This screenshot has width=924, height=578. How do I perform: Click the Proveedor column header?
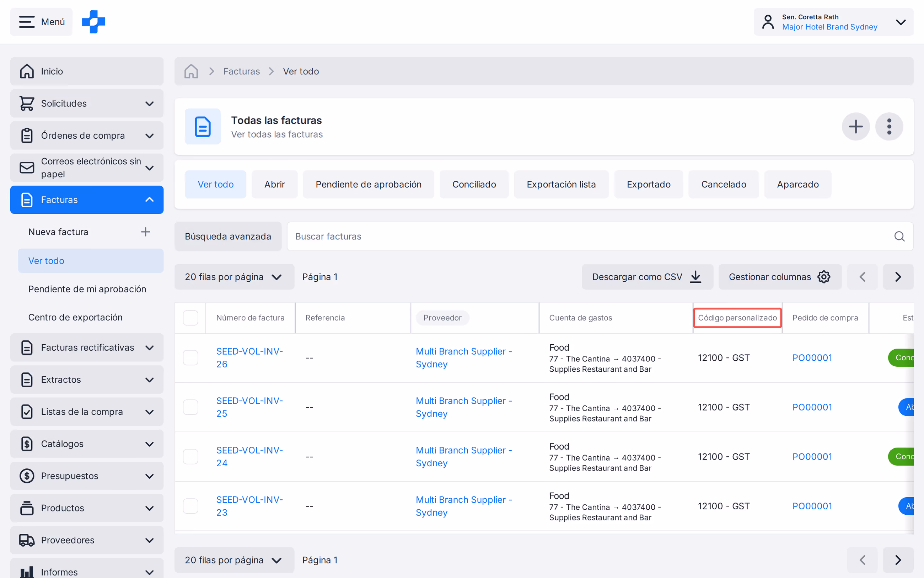(x=442, y=318)
